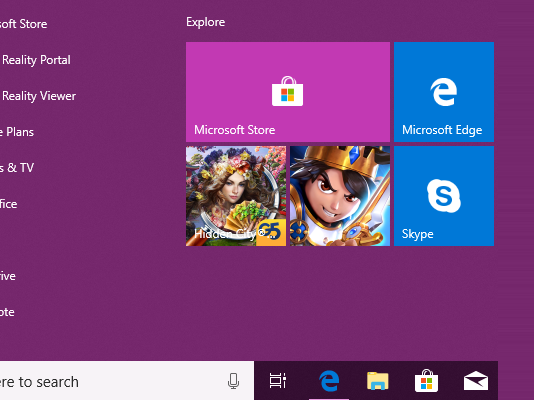Click the microphone icon in search box
Image resolution: width=534 pixels, height=400 pixels.
coord(233,381)
